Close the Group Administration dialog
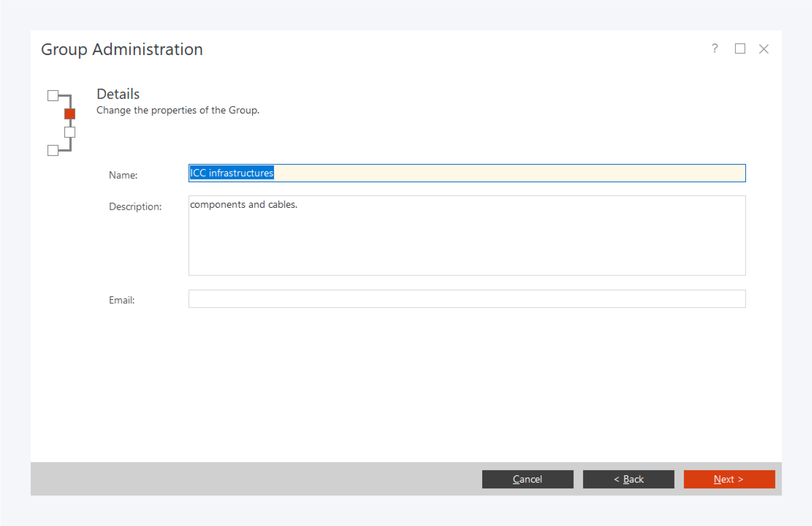812x526 pixels. (764, 49)
